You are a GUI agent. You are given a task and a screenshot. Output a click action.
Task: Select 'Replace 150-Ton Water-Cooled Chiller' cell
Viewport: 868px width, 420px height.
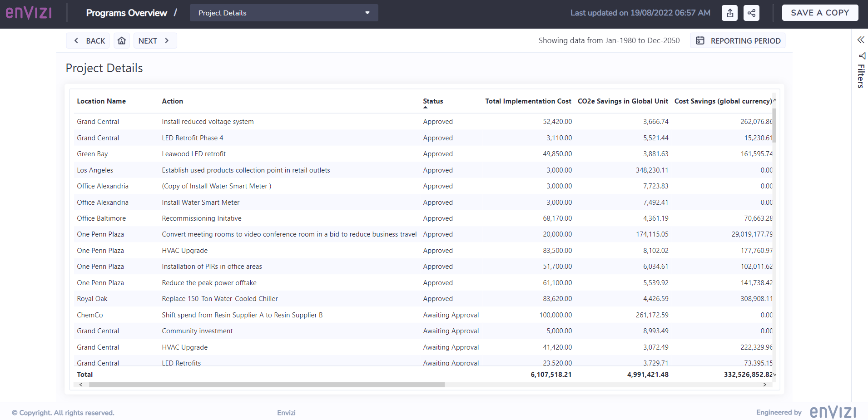220,299
